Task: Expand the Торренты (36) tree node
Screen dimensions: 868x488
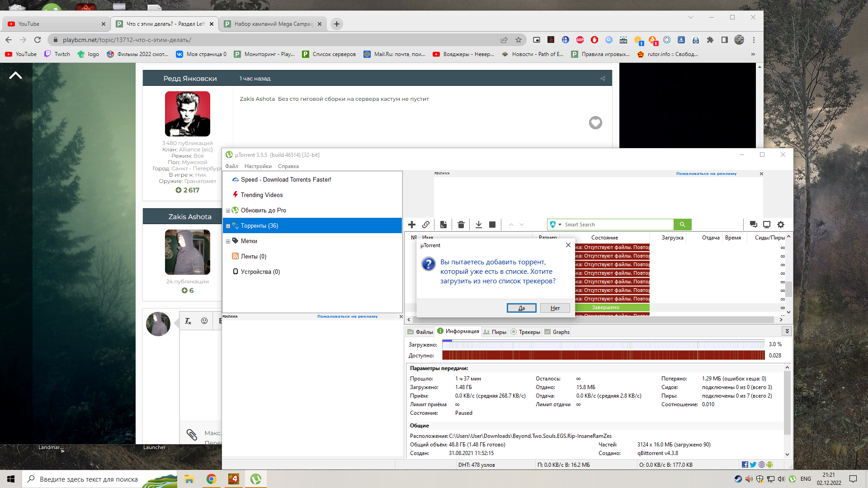Action: coord(228,226)
